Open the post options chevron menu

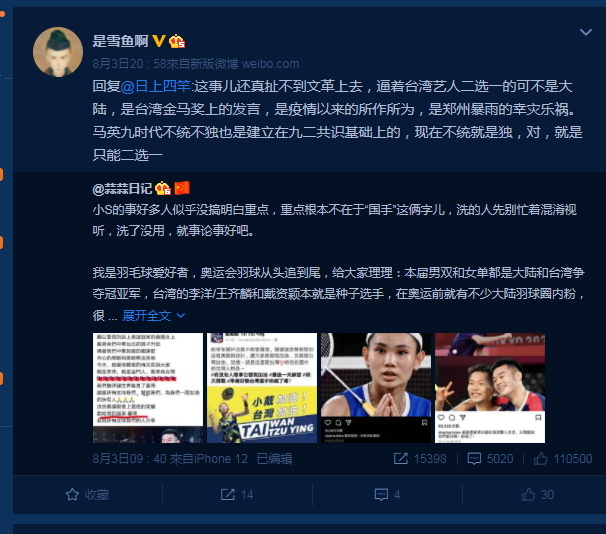[586, 32]
